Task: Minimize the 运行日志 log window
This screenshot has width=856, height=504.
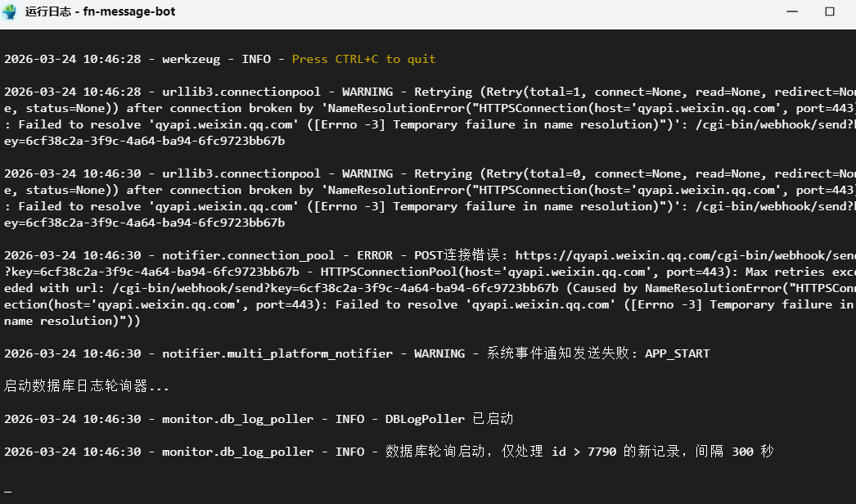Action: click(x=792, y=11)
